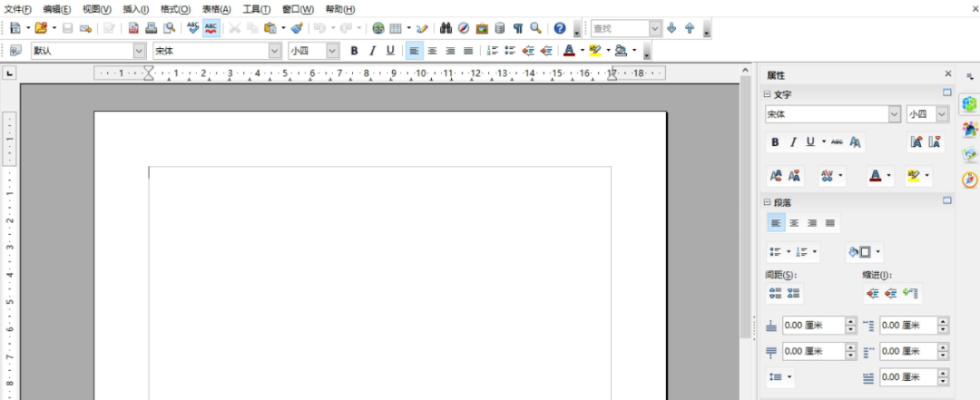The image size is (980, 400).
Task: Click the font color A swatch in toolbar
Action: (x=568, y=51)
